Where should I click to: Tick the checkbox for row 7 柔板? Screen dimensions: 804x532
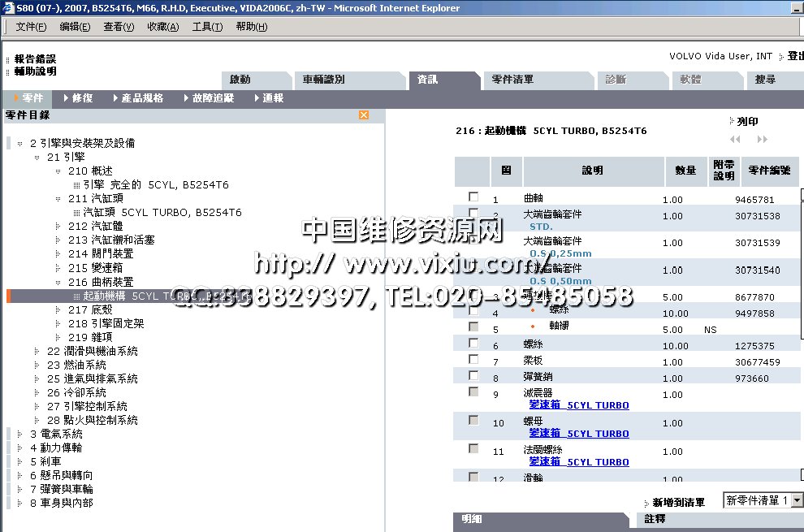[473, 360]
